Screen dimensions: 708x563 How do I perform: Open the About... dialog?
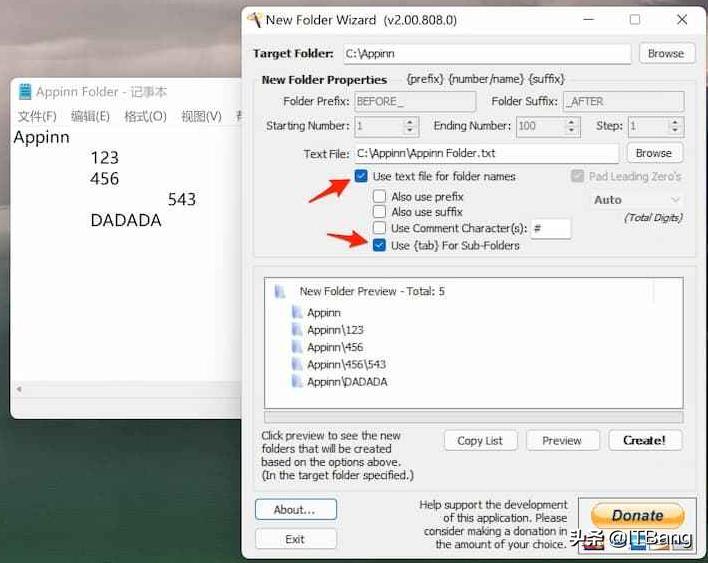click(295, 510)
